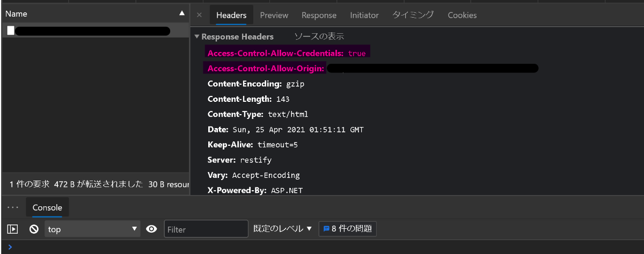644x254 pixels.
Task: Click the sort arrow in the Name column
Action: 181,13
